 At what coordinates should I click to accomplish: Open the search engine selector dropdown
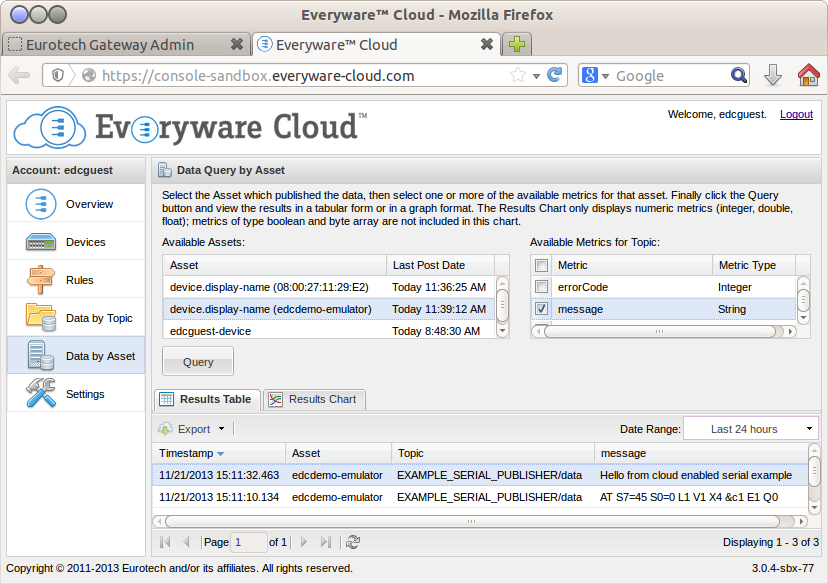(606, 76)
